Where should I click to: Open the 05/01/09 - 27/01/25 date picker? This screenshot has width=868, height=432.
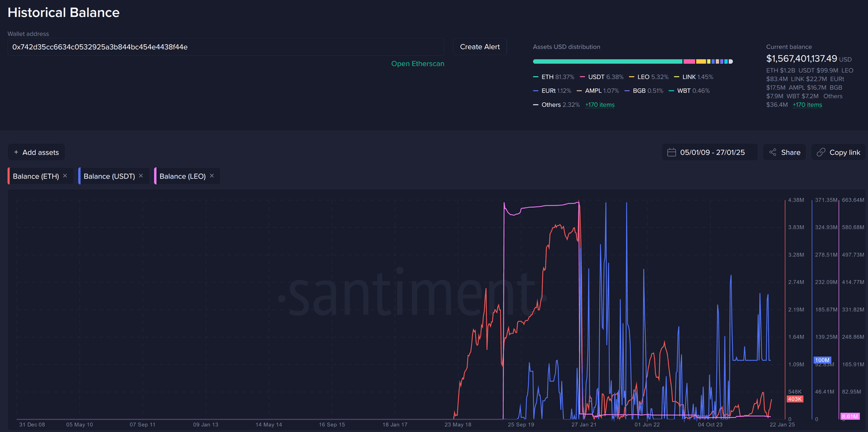[712, 152]
